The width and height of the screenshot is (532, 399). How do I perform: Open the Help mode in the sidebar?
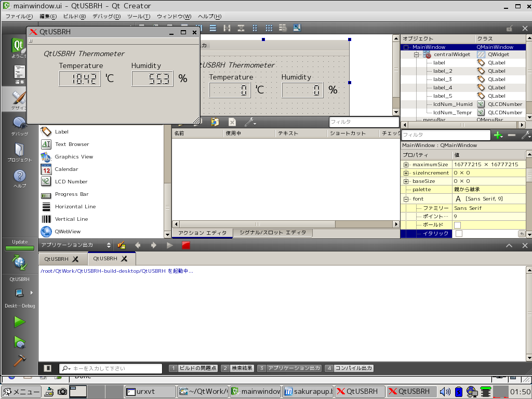tap(19, 177)
